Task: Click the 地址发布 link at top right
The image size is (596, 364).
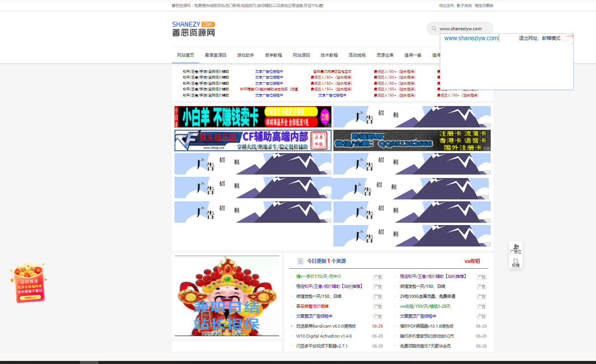Action: (447, 6)
